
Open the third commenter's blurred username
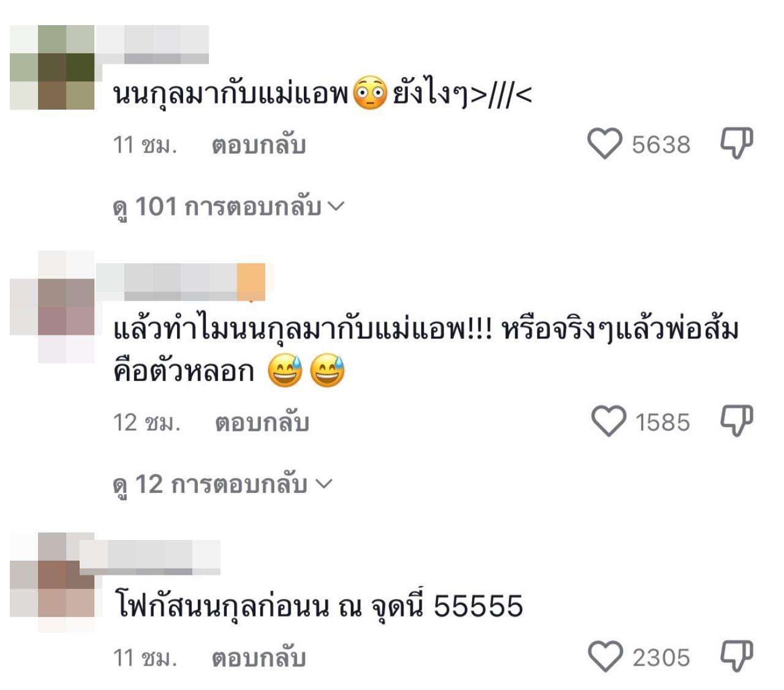pyautogui.click(x=150, y=558)
